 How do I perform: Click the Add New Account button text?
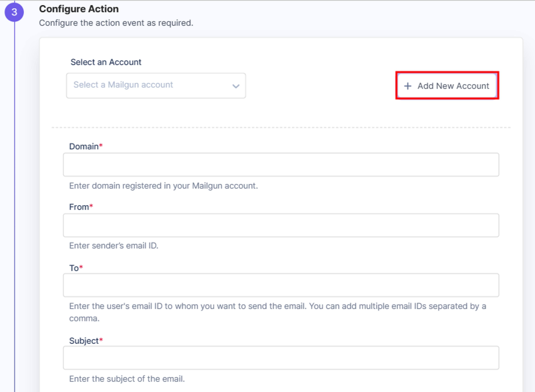pyautogui.click(x=453, y=86)
